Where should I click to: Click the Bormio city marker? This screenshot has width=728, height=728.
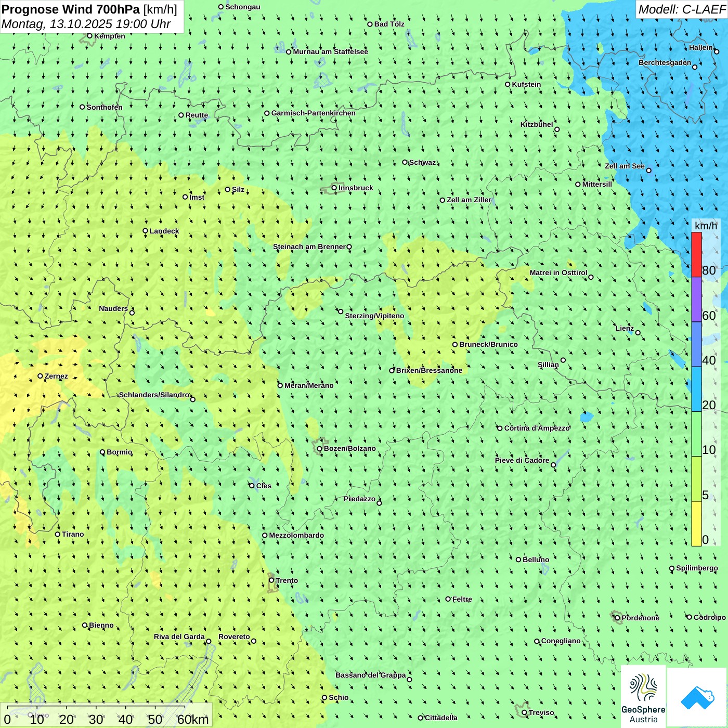point(102,452)
